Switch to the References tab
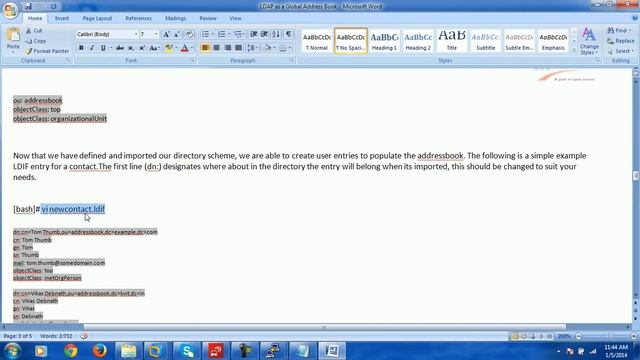 tap(138, 18)
